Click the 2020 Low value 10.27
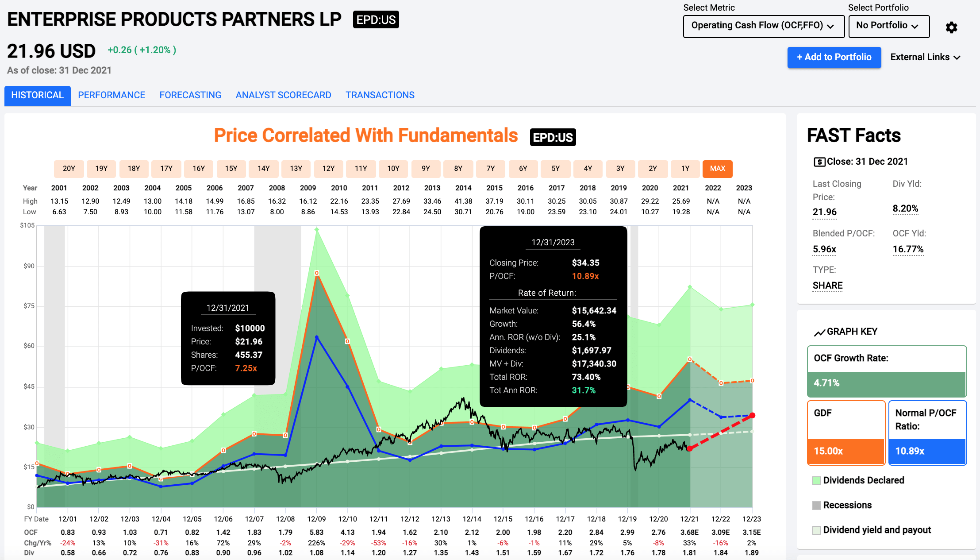This screenshot has height=560, width=980. [650, 212]
